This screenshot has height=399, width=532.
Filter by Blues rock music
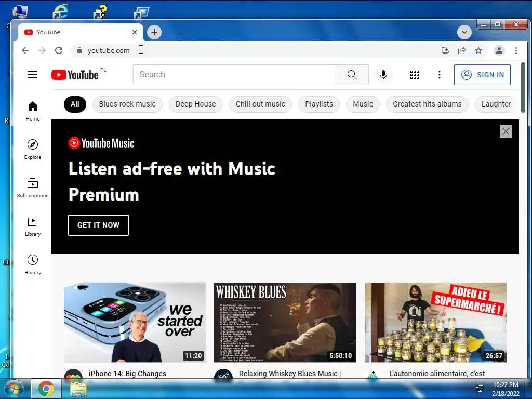pyautogui.click(x=127, y=104)
